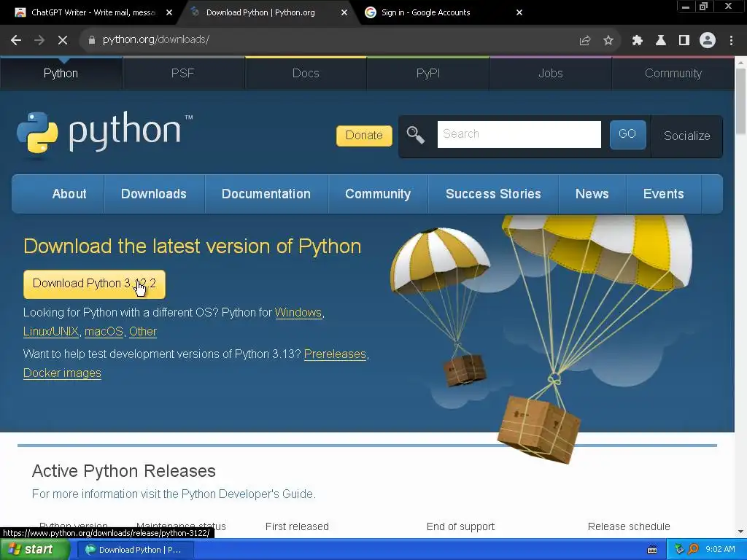The image size is (747, 560).
Task: Click Download Python 3.12.2 button
Action: tap(94, 284)
